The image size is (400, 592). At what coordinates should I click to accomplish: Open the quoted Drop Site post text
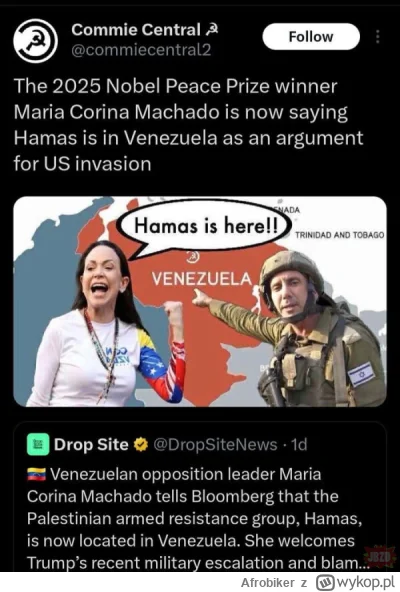195,518
